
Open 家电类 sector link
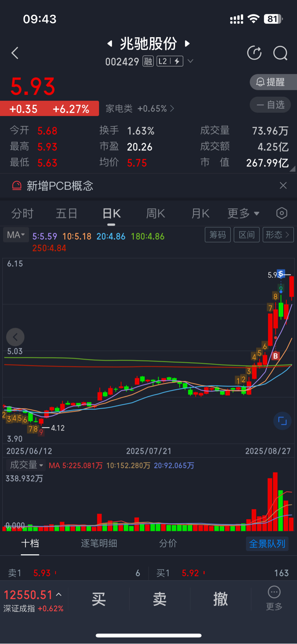(140, 109)
